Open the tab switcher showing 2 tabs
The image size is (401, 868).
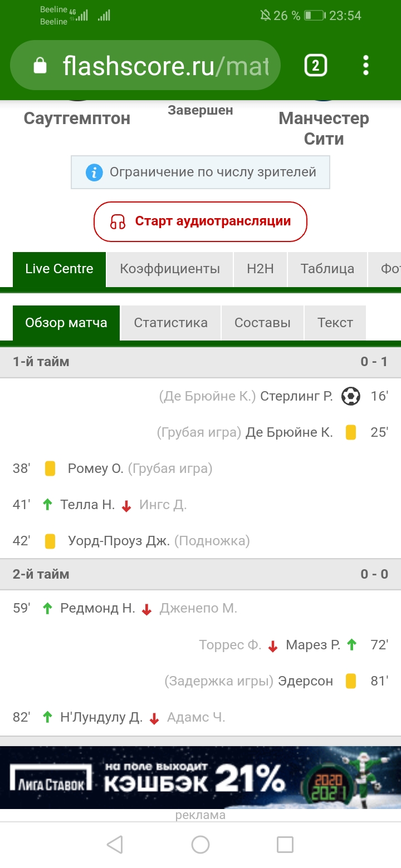315,66
